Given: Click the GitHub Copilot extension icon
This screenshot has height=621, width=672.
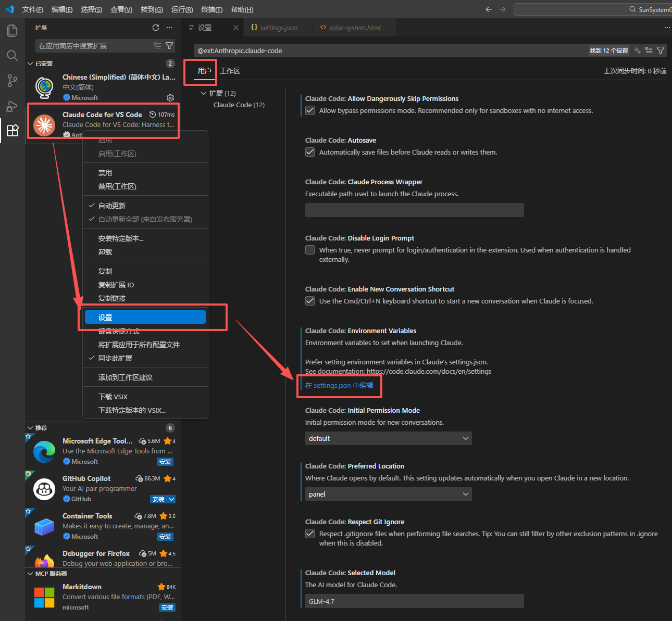Looking at the screenshot, I should (44, 489).
